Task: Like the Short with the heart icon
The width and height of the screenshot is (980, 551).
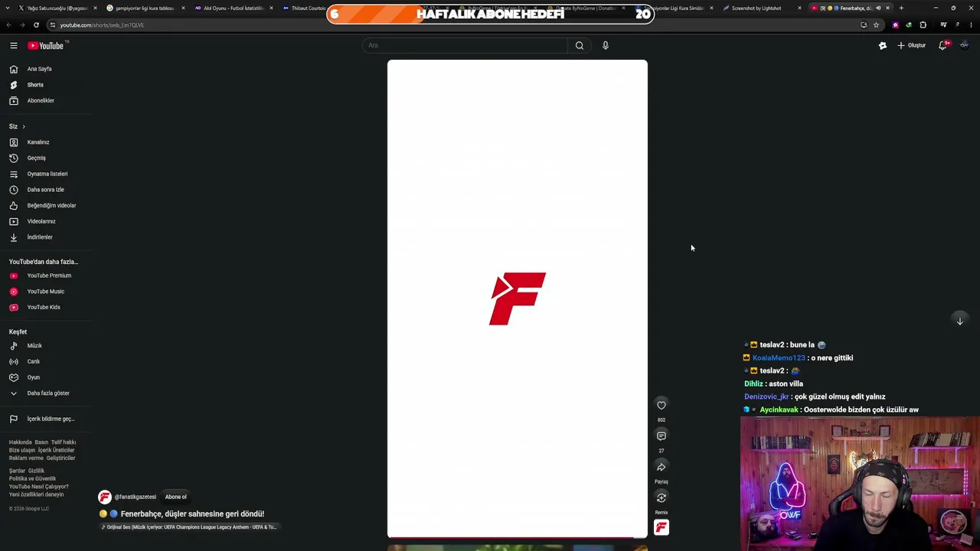Action: pos(661,406)
